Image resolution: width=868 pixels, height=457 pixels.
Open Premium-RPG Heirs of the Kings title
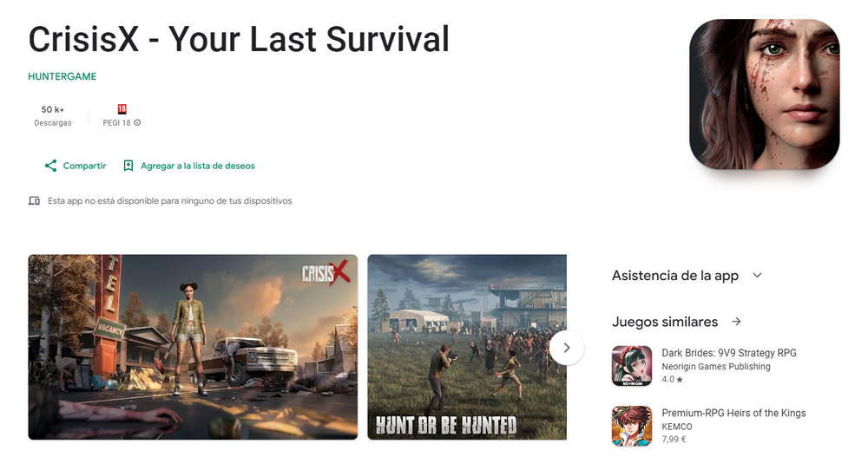pos(734,413)
